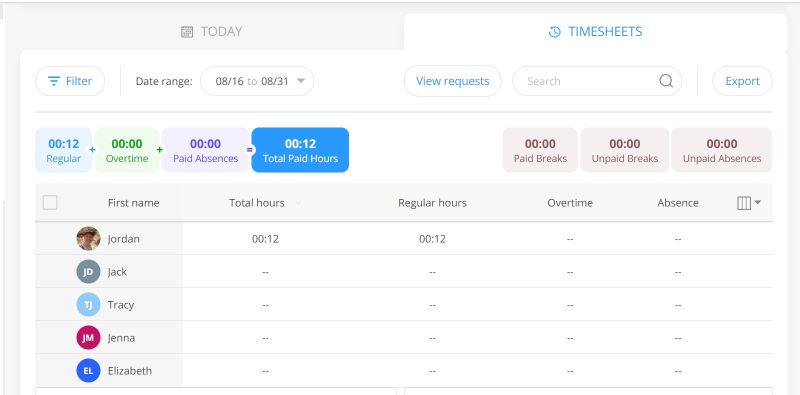Image resolution: width=800 pixels, height=395 pixels.
Task: Export the timesheets
Action: (x=742, y=81)
